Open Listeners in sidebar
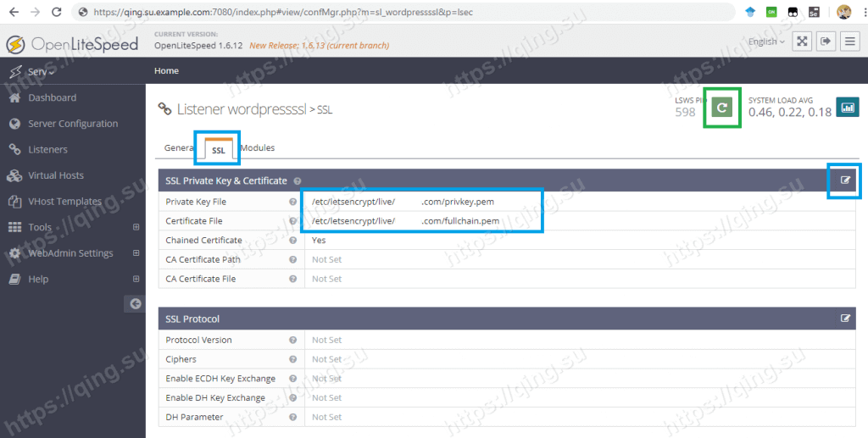Screen dimensions: 868x438 click(47, 150)
